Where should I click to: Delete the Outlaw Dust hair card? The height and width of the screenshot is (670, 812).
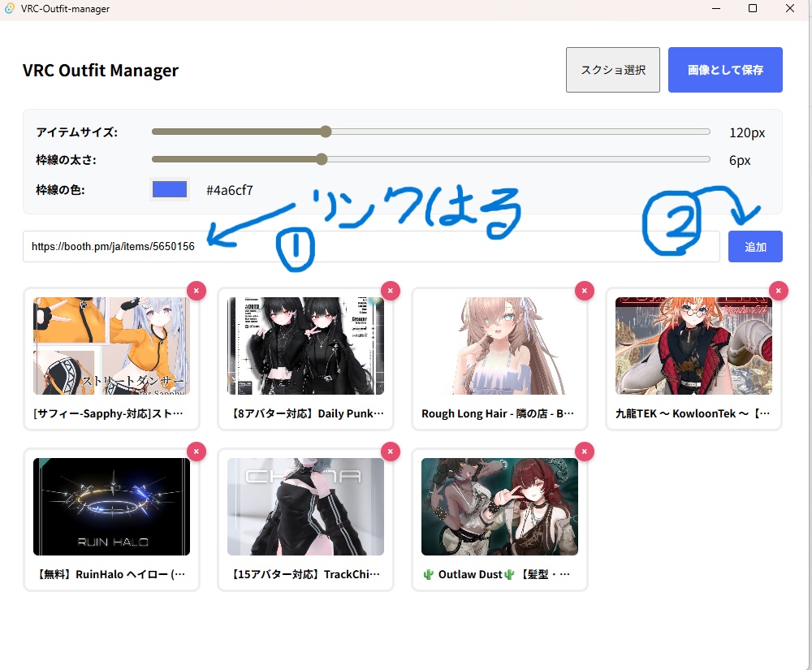(x=584, y=451)
